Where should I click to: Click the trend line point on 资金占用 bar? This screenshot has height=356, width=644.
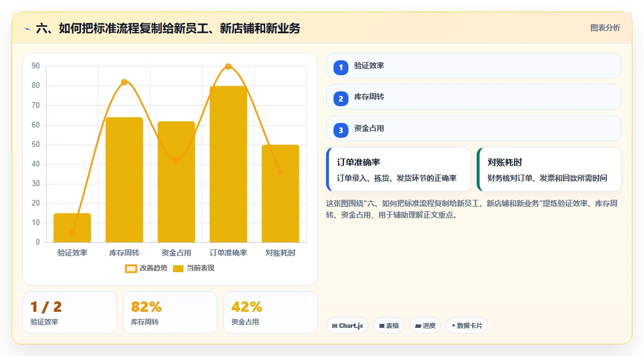tap(176, 160)
